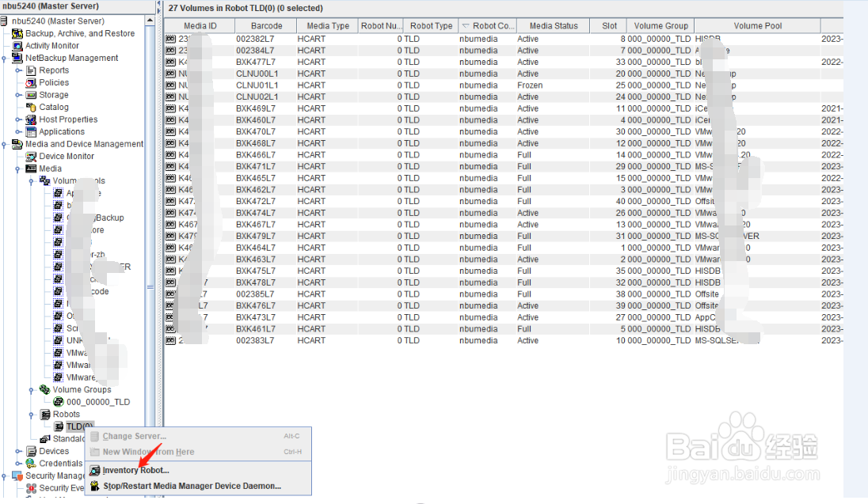Choose Inventory Robot... from context menu
868x504 pixels.
coord(135,470)
